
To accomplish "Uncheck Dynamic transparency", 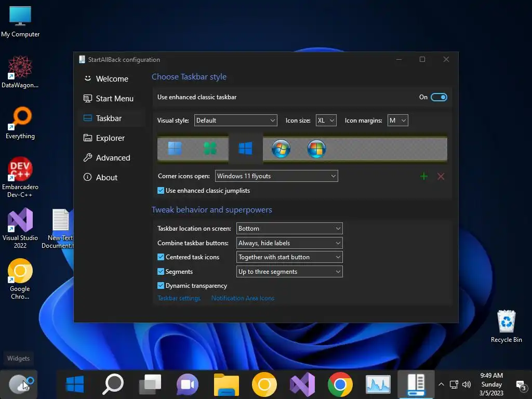I will pos(161,286).
